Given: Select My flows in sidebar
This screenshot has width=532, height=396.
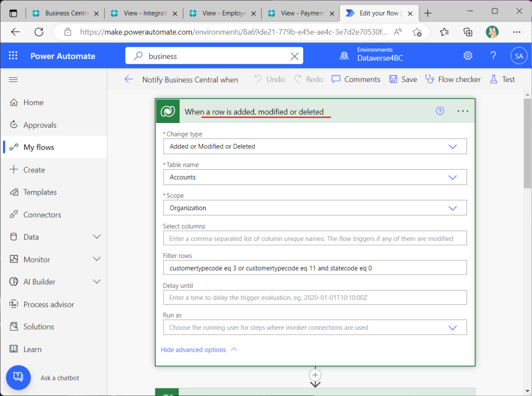Looking at the screenshot, I should click(54, 147).
